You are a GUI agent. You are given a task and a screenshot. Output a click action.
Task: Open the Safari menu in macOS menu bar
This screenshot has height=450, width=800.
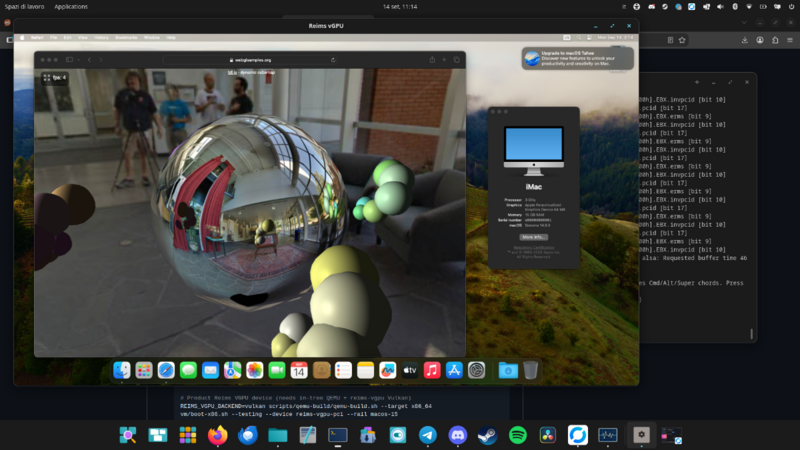coord(37,38)
